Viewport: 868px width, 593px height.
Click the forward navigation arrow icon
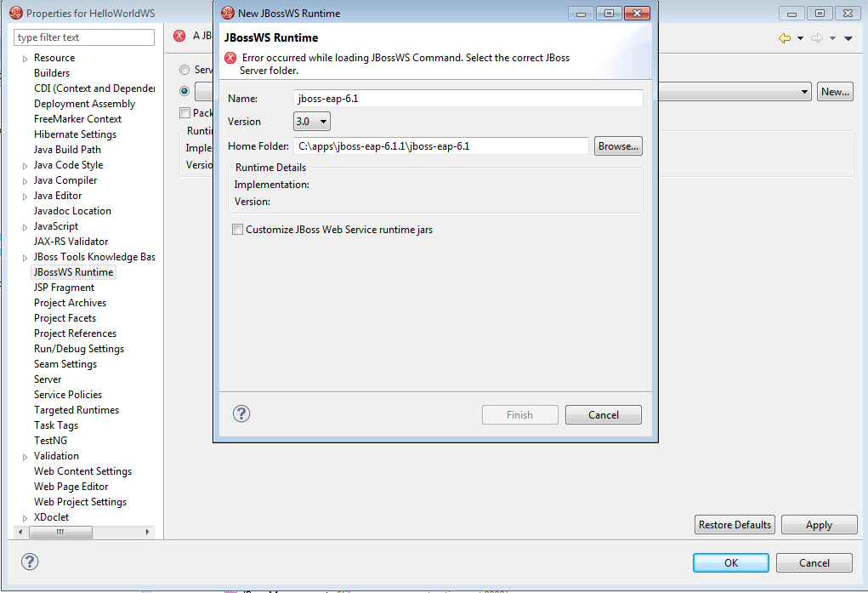817,38
